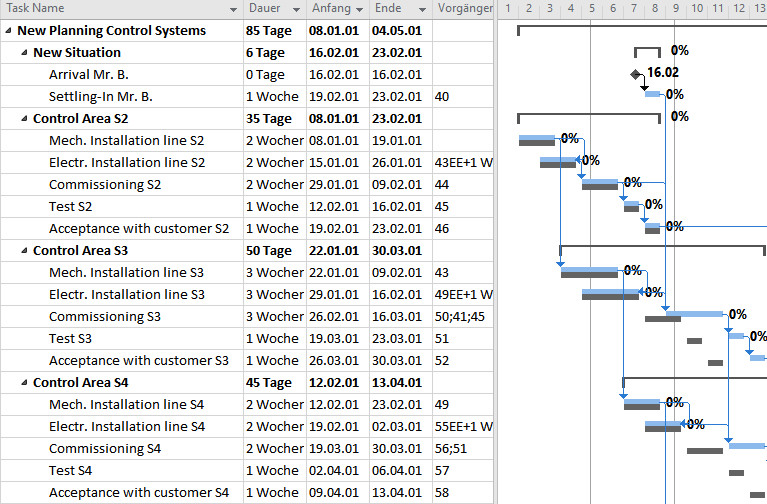Collapse the Control Area S4 group
Viewport: 767px width, 504px height.
(x=25, y=383)
